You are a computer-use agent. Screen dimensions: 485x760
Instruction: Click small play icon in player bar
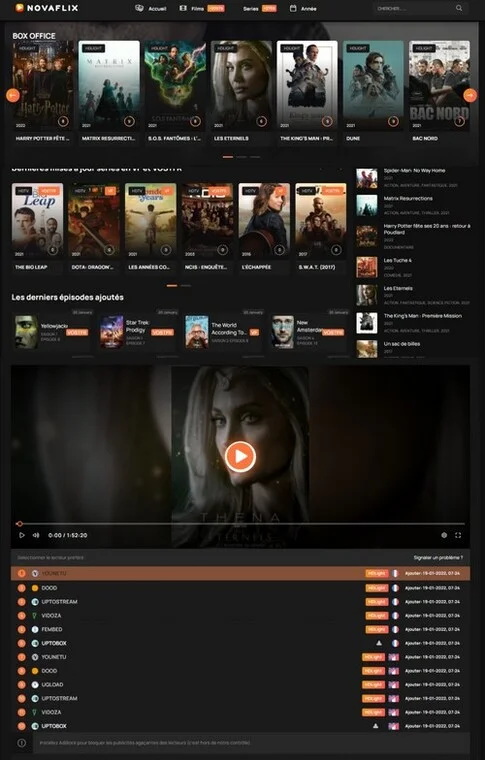tap(22, 535)
